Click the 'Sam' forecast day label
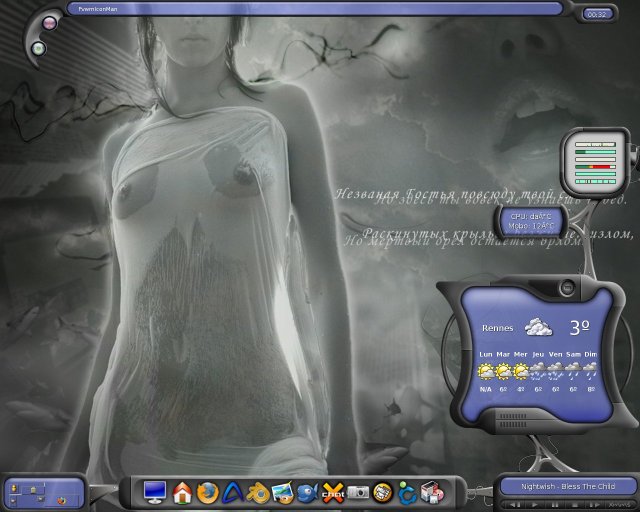The height and width of the screenshot is (512, 640). [573, 354]
